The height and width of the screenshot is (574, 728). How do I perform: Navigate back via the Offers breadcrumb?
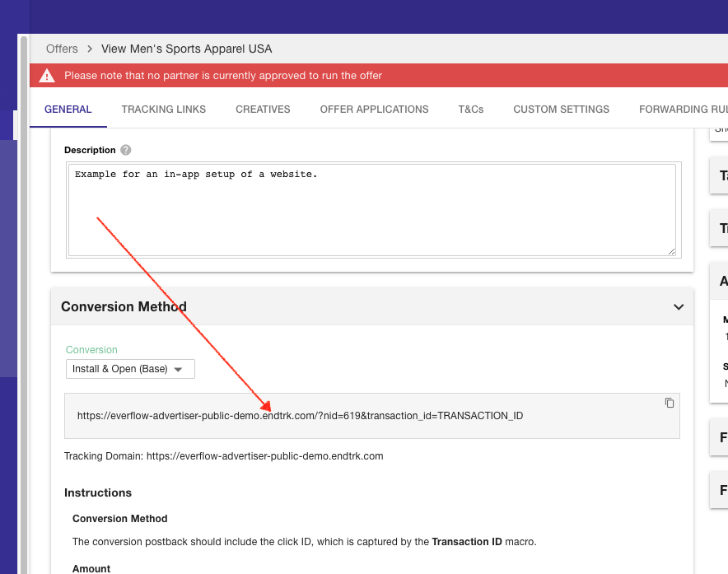pos(62,49)
